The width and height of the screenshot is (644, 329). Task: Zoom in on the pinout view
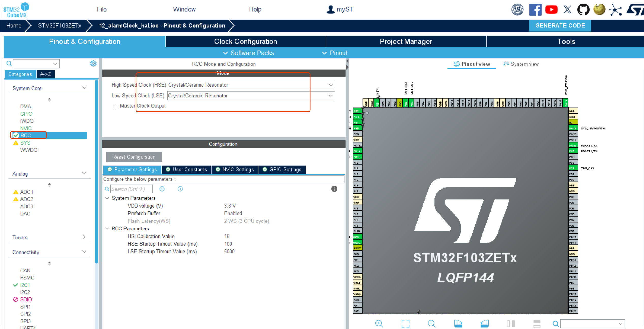point(379,323)
